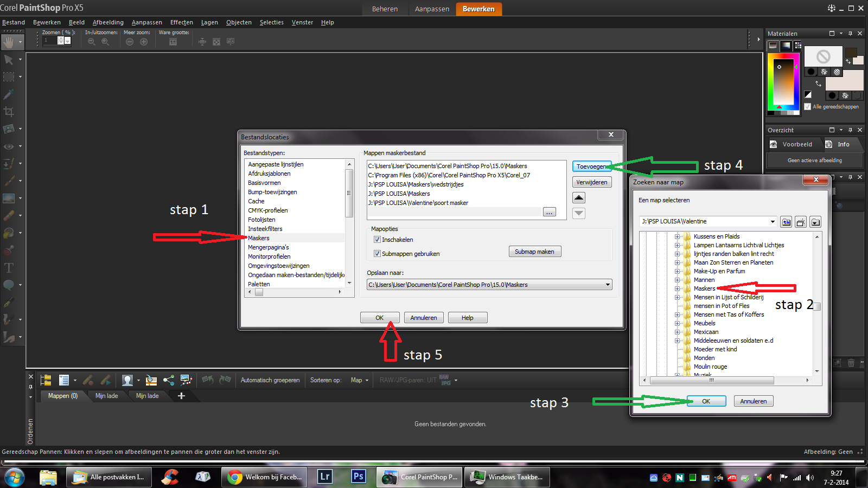
Task: Click move-up arrow button in Bestandslocaties
Action: [579, 198]
